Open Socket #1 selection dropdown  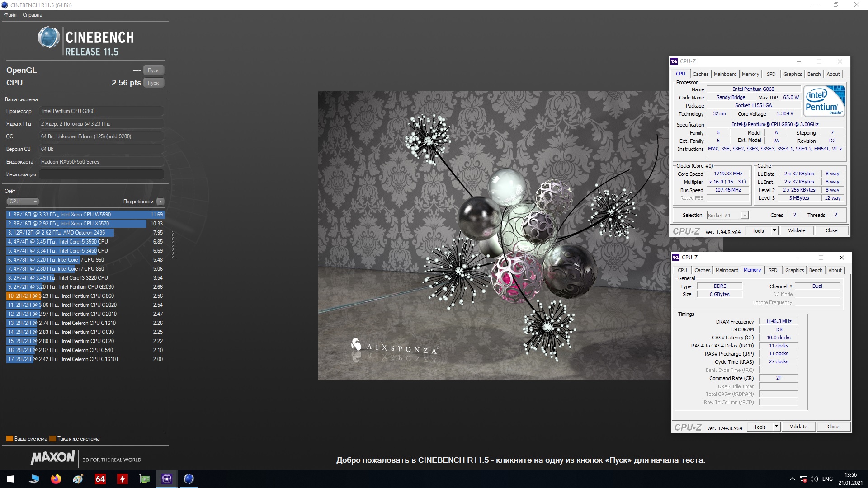pyautogui.click(x=727, y=216)
